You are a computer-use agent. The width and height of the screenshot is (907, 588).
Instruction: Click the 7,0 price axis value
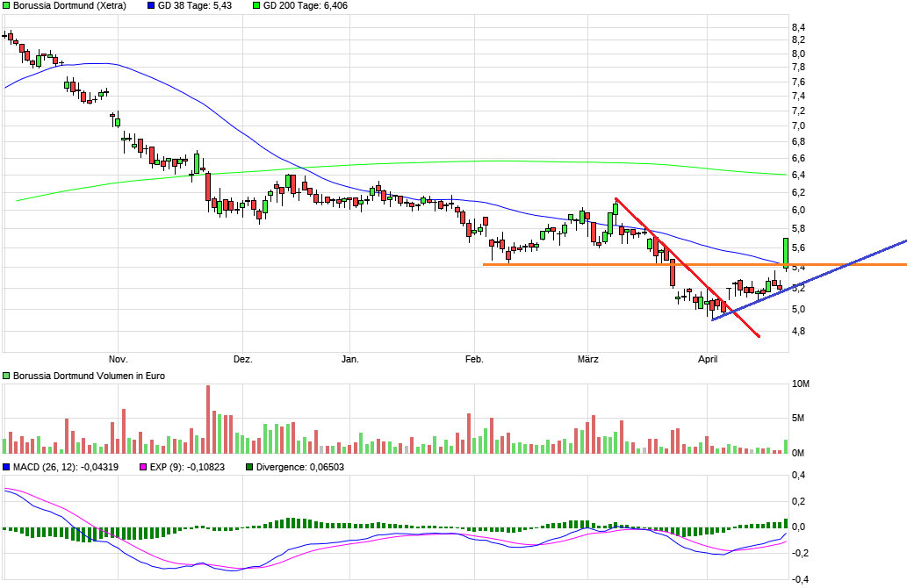799,126
